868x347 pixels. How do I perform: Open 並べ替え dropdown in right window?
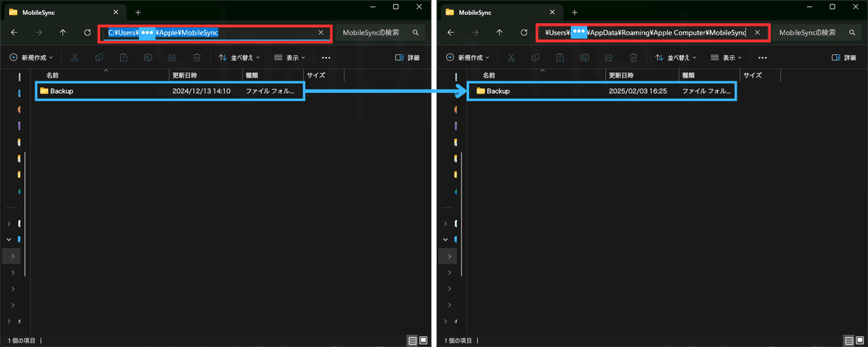pos(676,58)
